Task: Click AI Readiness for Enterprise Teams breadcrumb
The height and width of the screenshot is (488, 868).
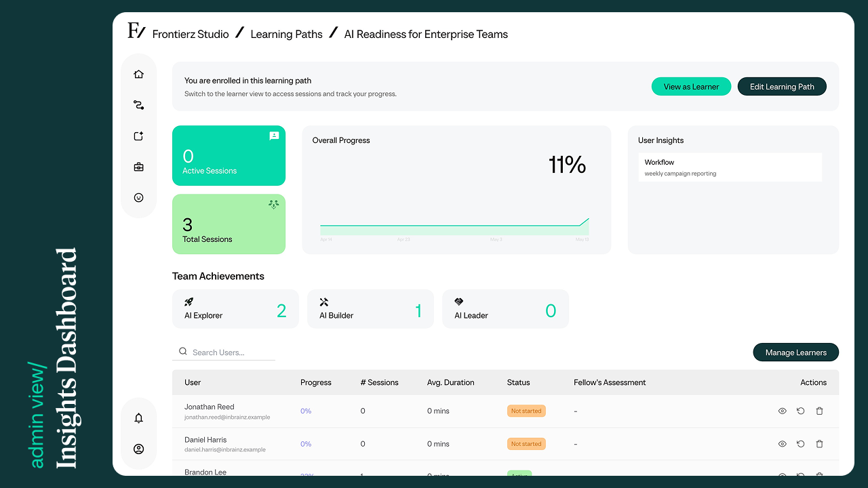Action: [426, 34]
